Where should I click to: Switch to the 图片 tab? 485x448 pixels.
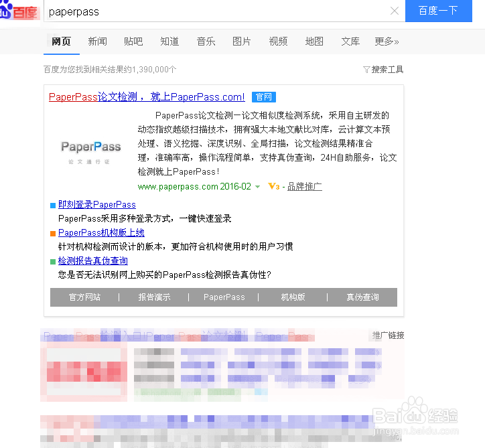click(242, 42)
